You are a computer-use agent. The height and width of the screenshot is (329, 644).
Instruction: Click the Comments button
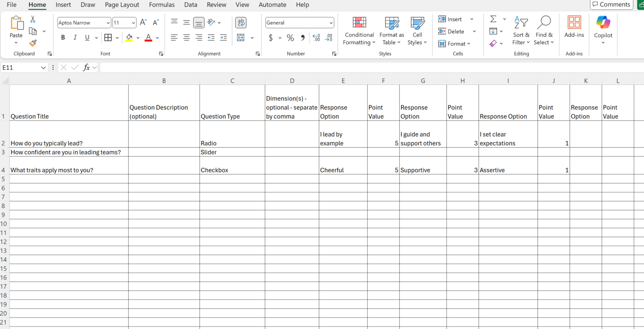click(x=612, y=5)
